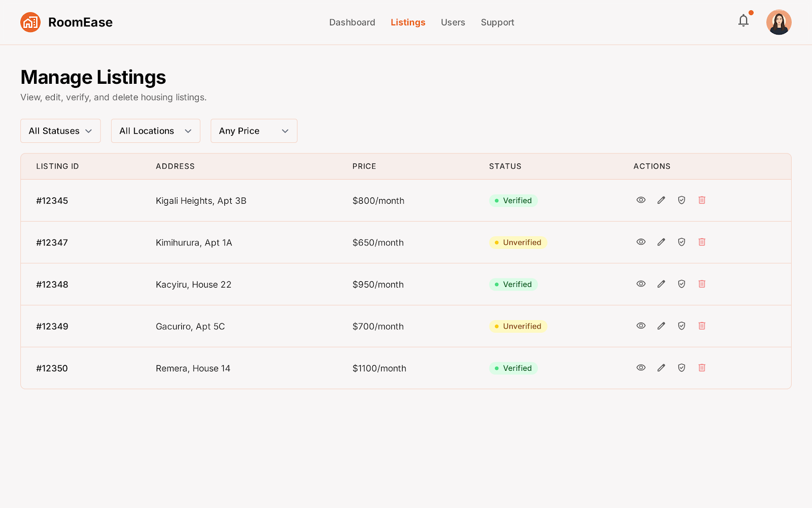
Task: Expand the All Statuses filter dropdown
Action: pyautogui.click(x=60, y=131)
